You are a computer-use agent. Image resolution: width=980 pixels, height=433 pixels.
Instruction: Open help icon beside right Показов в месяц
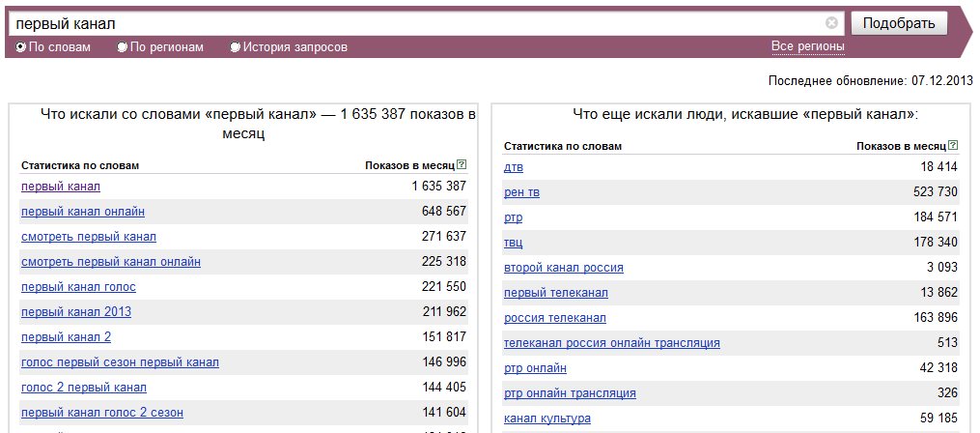pyautogui.click(x=953, y=145)
